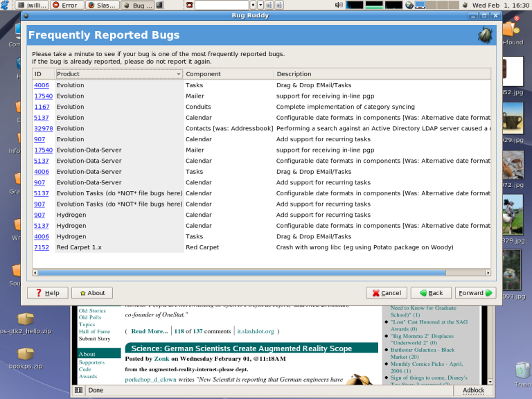This screenshot has height=399, width=532.
Task: Open the Bug Buddy window menu icon
Action: click(26, 16)
